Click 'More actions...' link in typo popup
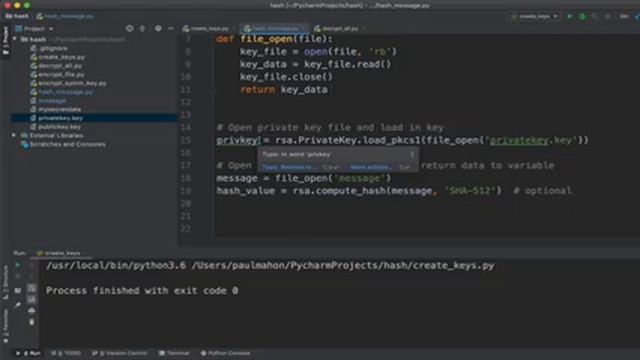This screenshot has width=640, height=360. point(371,167)
